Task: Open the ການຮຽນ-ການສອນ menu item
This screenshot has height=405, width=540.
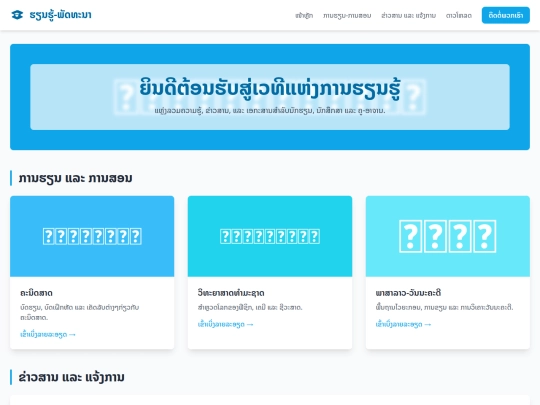Action: [x=347, y=15]
